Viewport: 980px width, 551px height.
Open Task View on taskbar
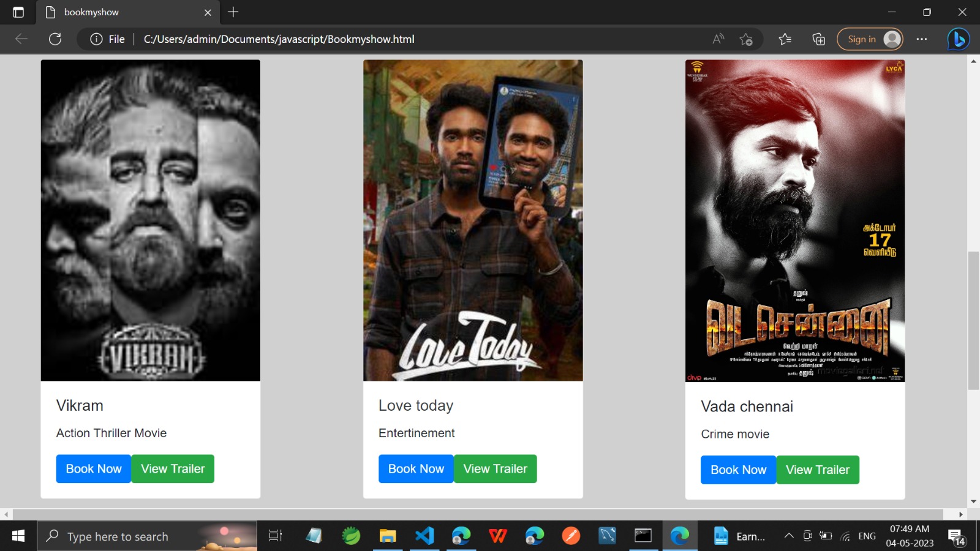pos(276,536)
